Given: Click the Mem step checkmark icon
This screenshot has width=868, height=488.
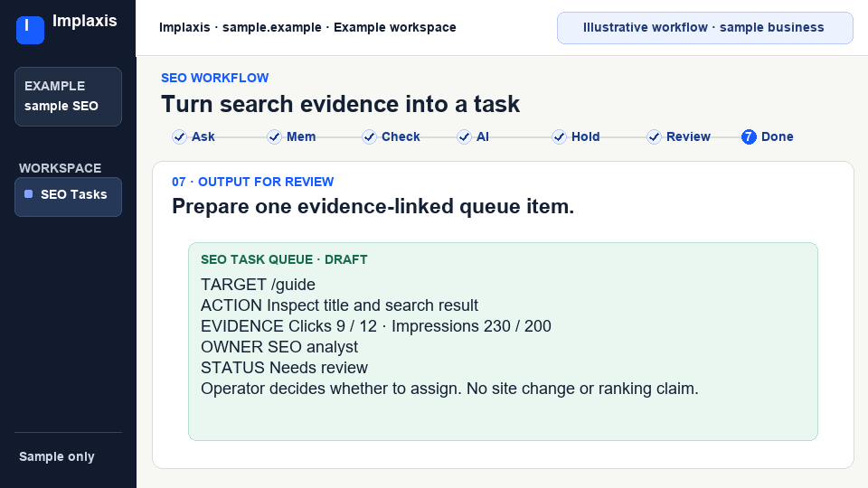Looking at the screenshot, I should point(274,137).
